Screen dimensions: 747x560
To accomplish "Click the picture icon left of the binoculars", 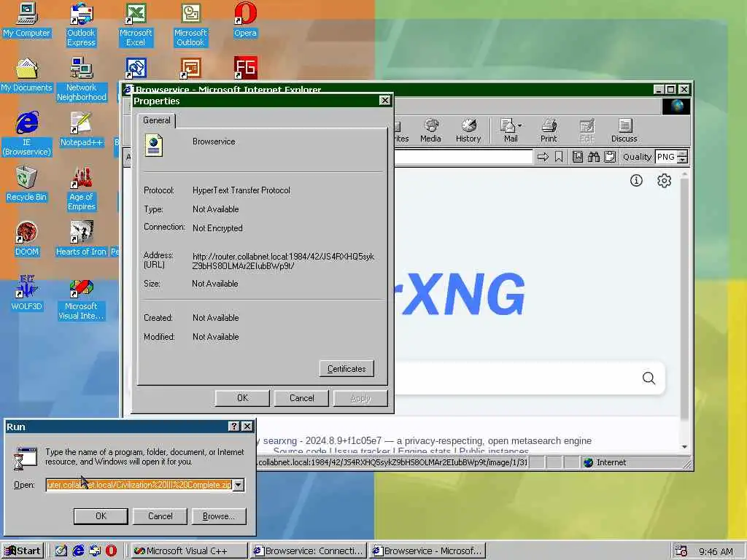I will click(x=578, y=157).
